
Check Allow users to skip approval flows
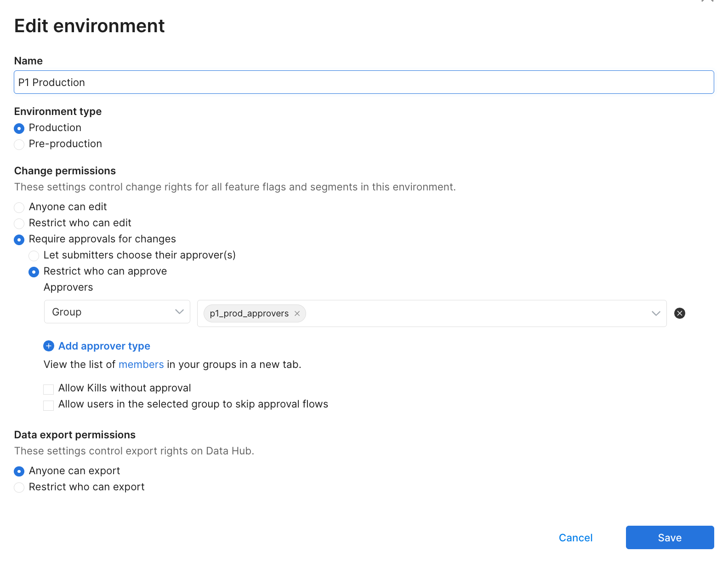pyautogui.click(x=49, y=405)
